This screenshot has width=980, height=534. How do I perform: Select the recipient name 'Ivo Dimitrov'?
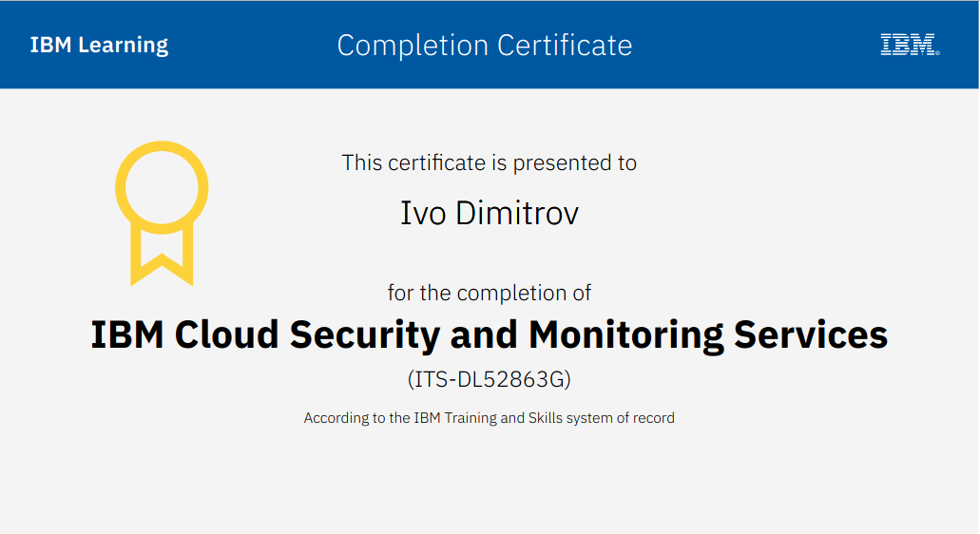tap(490, 213)
